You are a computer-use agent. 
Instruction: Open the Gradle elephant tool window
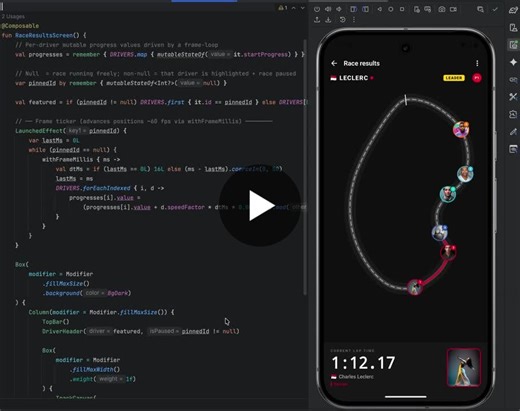click(x=513, y=10)
